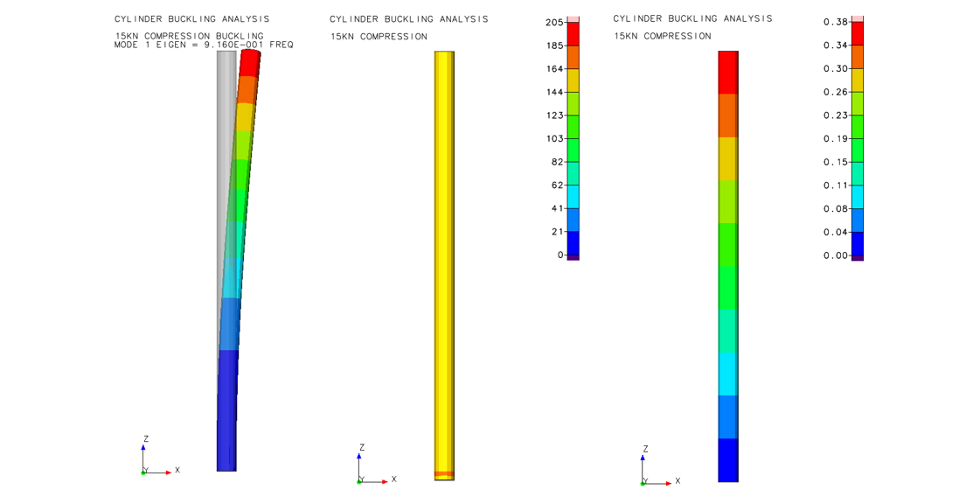Screen dimensions: 980x504
Task: Click the red top band of the 0–205 legend
Action: tap(573, 33)
